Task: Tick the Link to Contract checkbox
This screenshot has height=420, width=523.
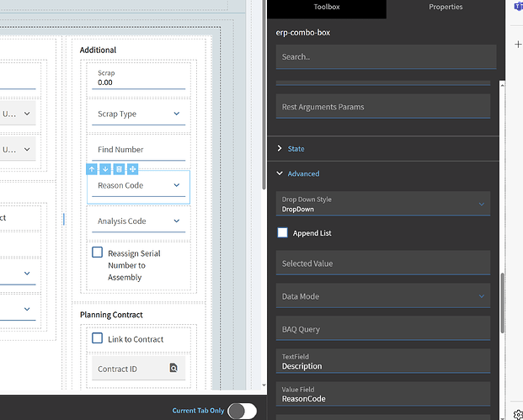Action: pyautogui.click(x=97, y=338)
